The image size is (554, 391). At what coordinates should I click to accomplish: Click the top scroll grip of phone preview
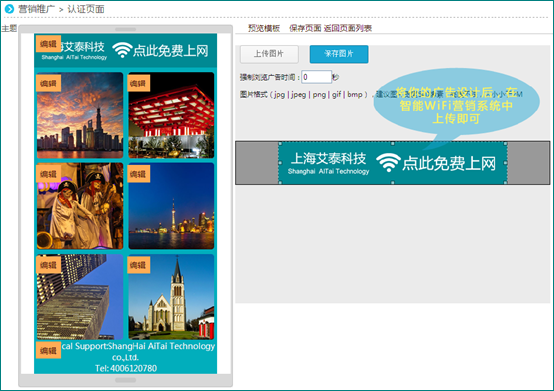(125, 29)
